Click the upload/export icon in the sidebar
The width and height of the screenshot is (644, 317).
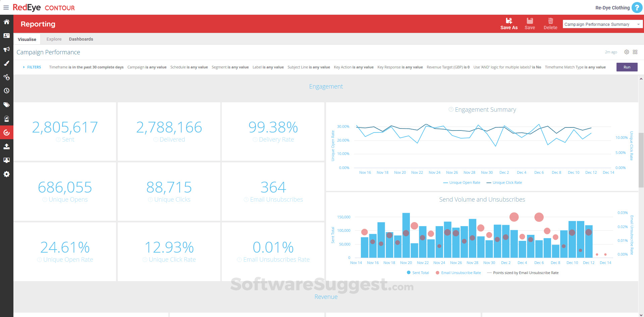click(6, 146)
